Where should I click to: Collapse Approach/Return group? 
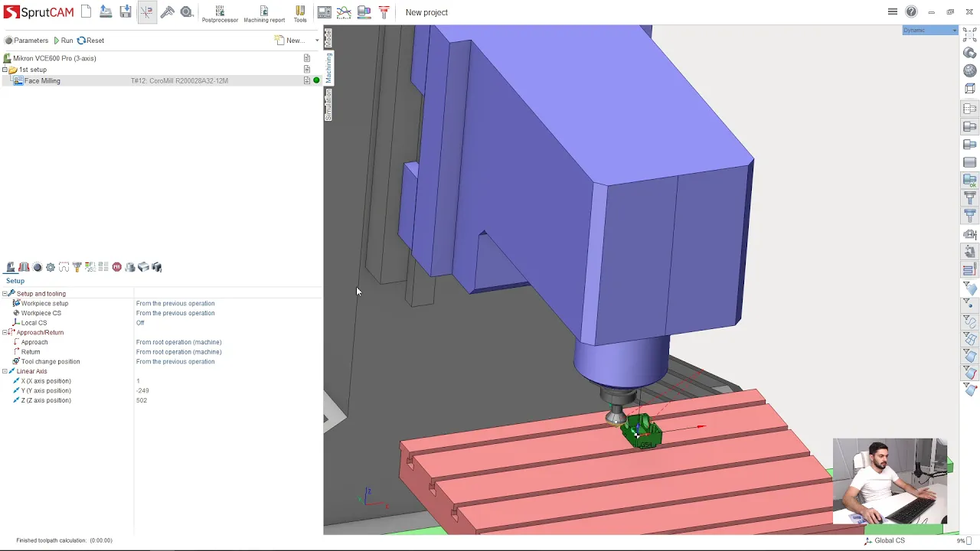5,333
